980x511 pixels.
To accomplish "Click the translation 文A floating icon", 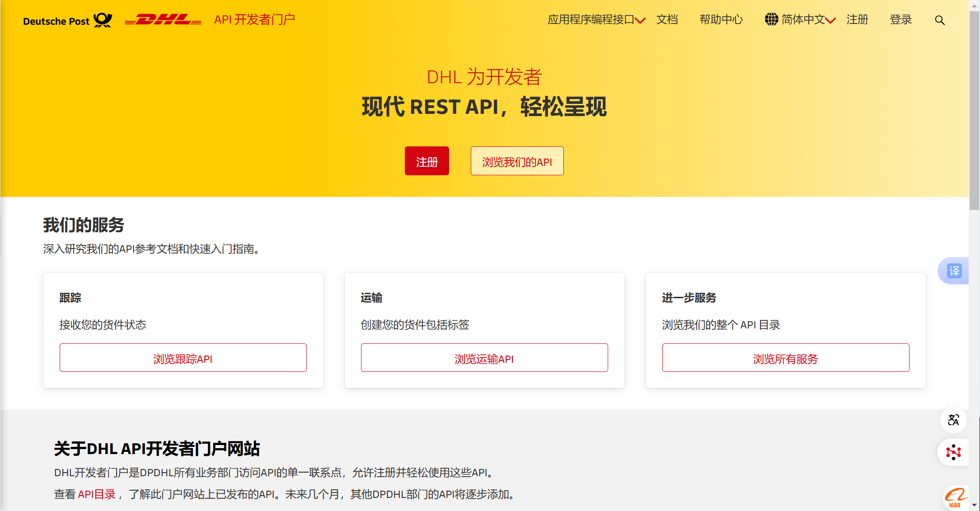I will 953,420.
